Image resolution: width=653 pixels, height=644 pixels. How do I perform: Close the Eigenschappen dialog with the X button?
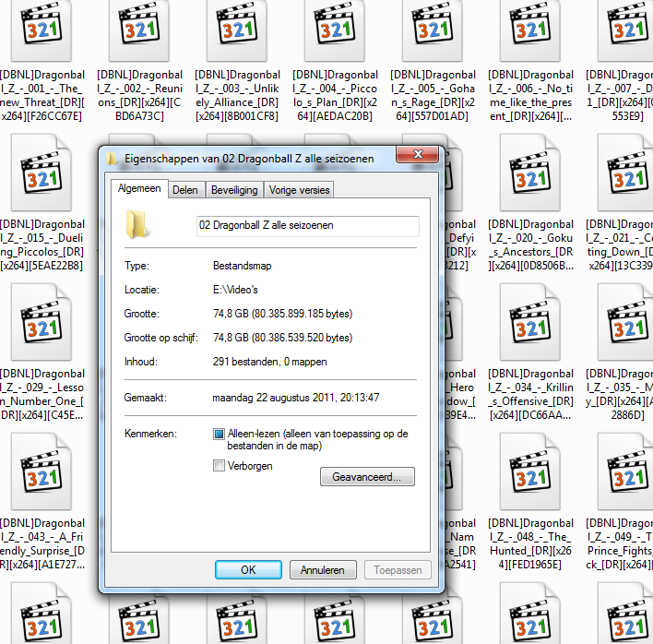tap(418, 154)
